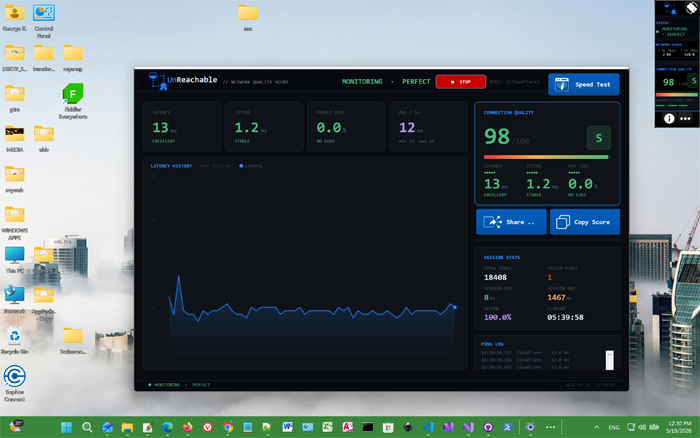Switch the ENG input language indicator
The width and height of the screenshot is (700, 438).
click(614, 427)
